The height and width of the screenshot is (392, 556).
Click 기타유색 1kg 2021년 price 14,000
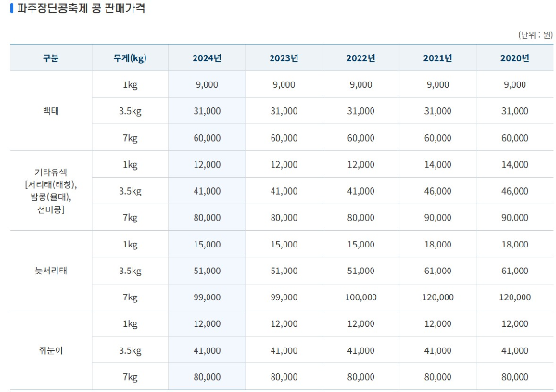(x=438, y=164)
